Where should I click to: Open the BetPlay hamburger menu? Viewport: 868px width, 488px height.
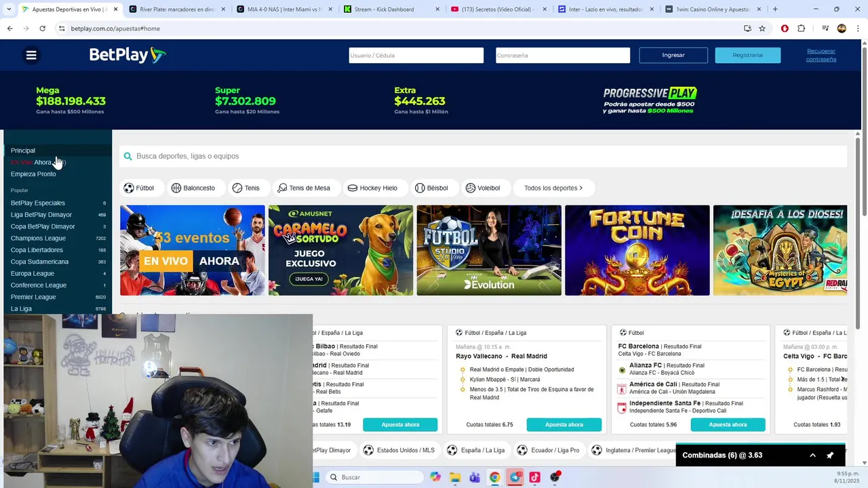tap(31, 56)
